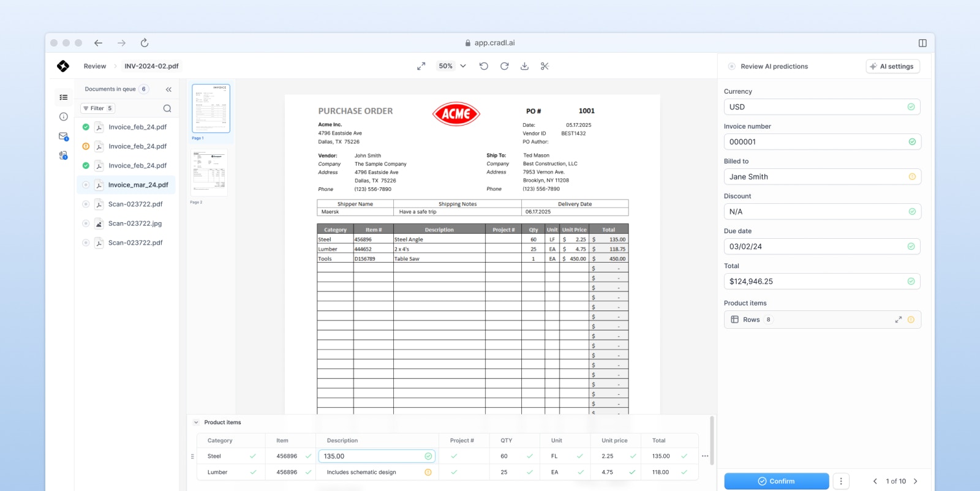Open the document queue list sidebar icon
The width and height of the screenshot is (980, 491).
[63, 97]
